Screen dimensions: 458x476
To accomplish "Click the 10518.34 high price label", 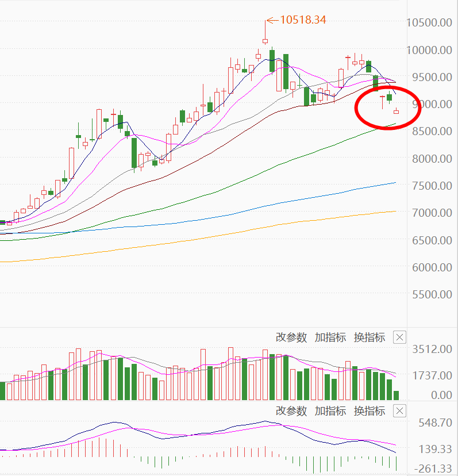I will [x=303, y=20].
